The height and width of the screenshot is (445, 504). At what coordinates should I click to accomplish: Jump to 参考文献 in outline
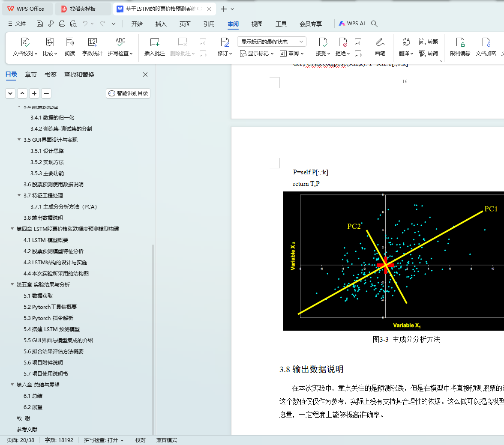pyautogui.click(x=27, y=429)
